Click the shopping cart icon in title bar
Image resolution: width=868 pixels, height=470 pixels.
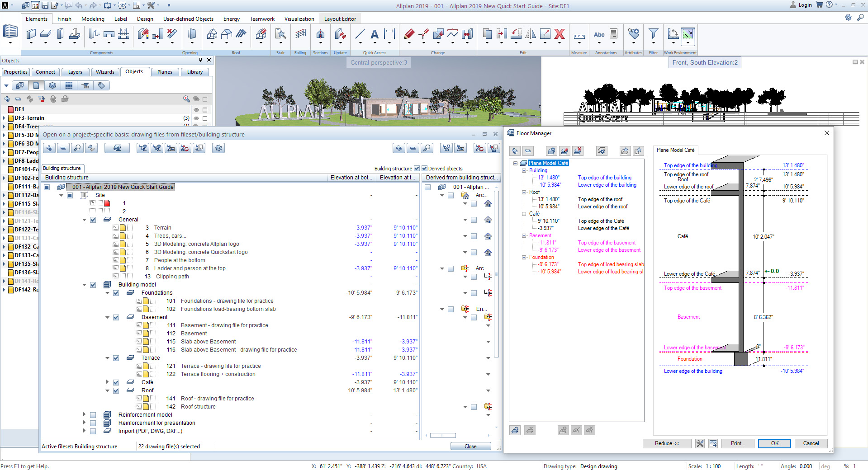(819, 5)
